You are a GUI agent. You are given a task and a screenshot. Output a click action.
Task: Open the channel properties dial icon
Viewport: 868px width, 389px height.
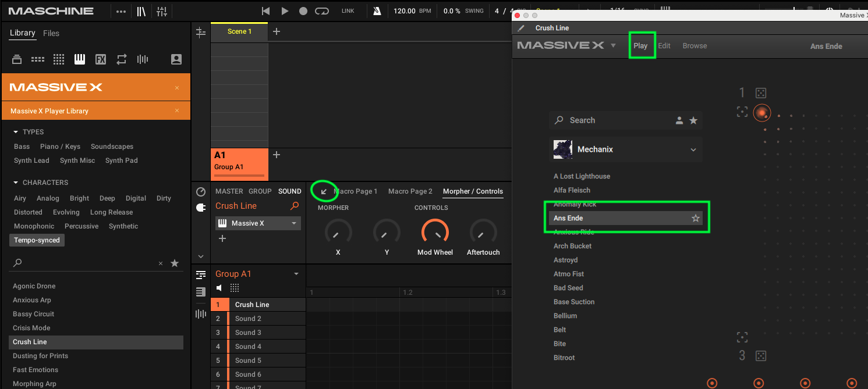pos(201,192)
